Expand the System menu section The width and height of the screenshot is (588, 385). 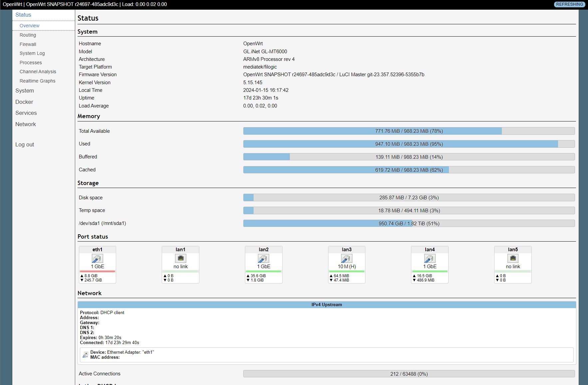[x=25, y=91]
